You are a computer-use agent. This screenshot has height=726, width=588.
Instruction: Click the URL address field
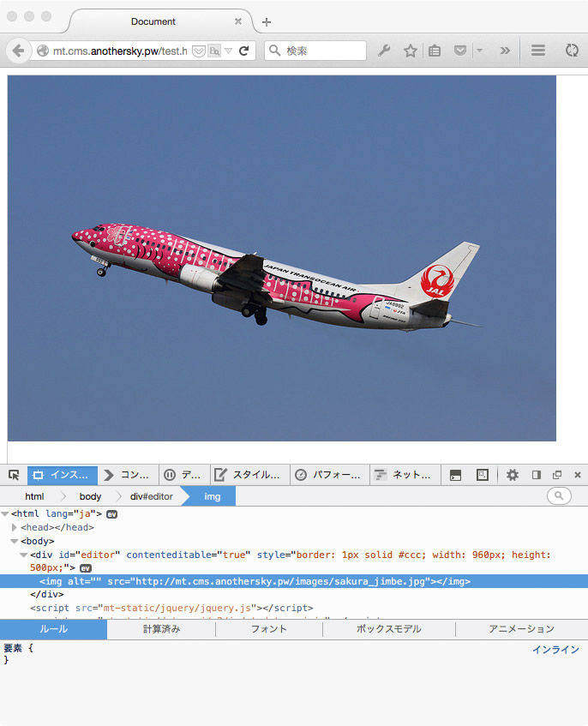[119, 51]
